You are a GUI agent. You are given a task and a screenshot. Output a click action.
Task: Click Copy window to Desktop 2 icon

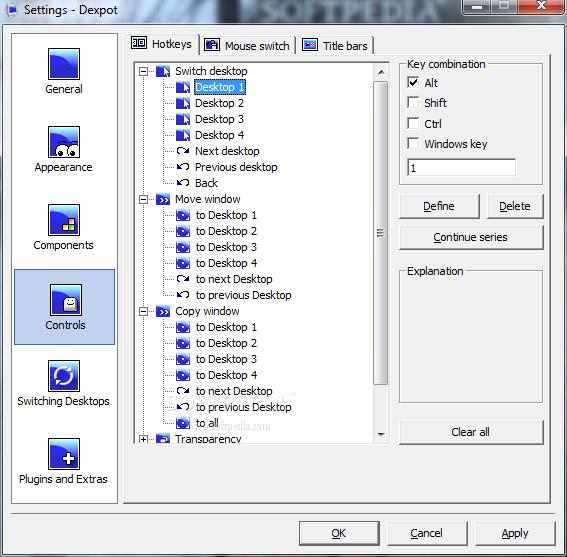(x=183, y=343)
